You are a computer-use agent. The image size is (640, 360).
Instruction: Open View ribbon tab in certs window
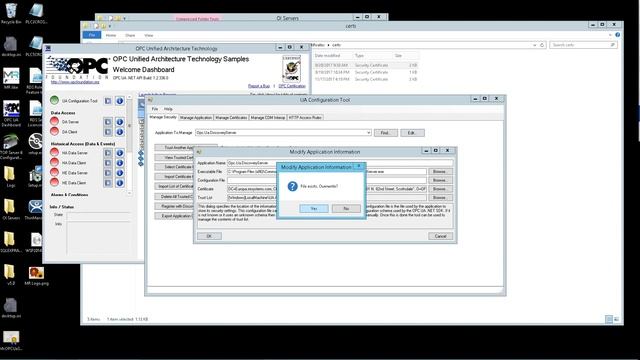coord(149,36)
